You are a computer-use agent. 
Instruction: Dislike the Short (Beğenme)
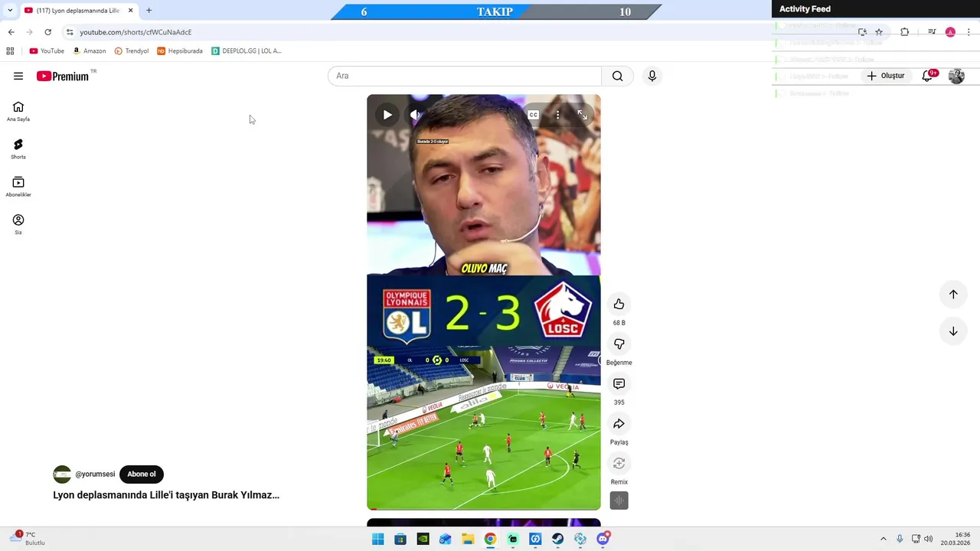point(619,344)
